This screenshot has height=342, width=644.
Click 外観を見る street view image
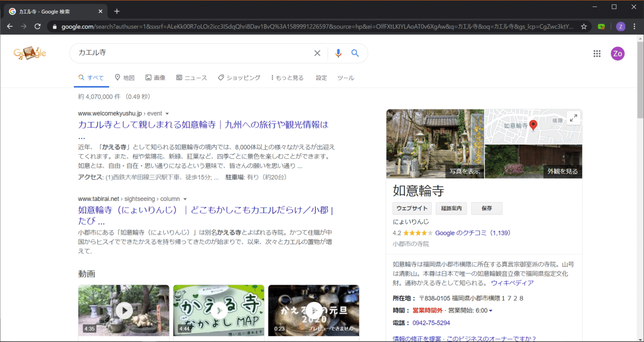point(562,171)
